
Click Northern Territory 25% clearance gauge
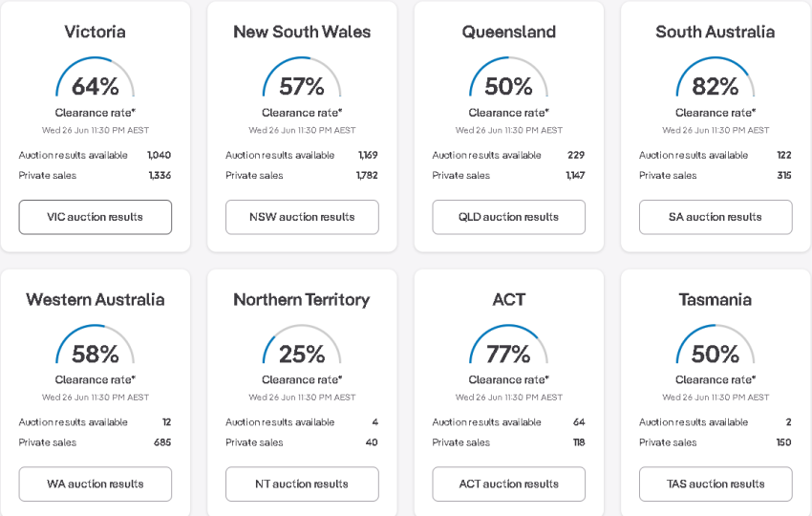(x=302, y=345)
